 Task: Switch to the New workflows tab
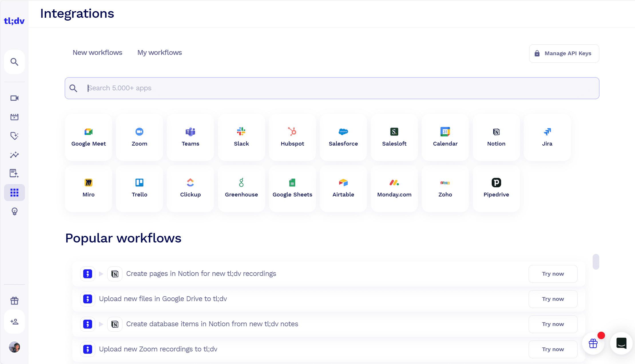coord(97,53)
